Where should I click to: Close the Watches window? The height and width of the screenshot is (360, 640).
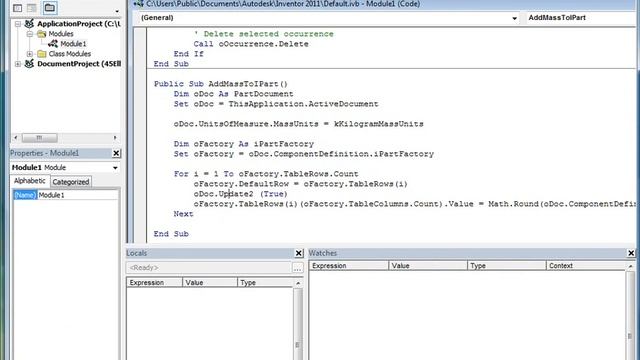point(631,253)
